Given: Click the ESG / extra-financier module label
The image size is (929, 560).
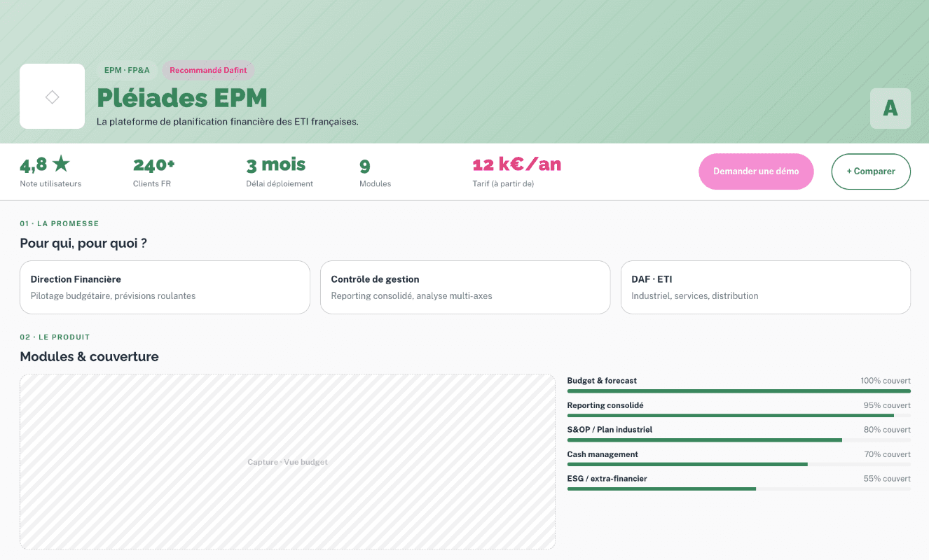Looking at the screenshot, I should coord(607,479).
